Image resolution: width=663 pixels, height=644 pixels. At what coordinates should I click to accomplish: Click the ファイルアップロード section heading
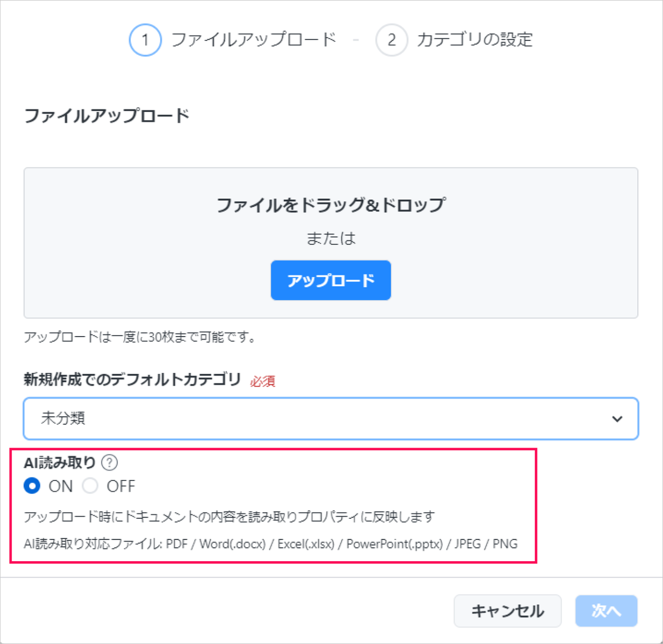tap(106, 116)
